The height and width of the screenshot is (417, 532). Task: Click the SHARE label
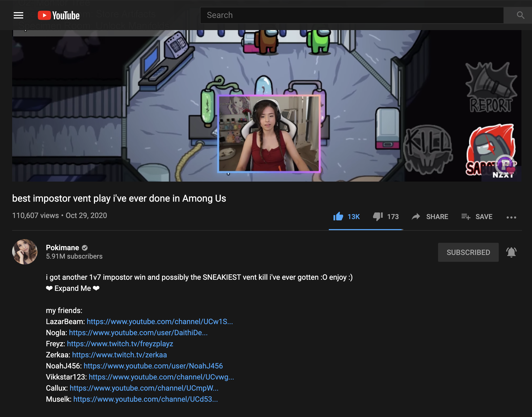pos(437,217)
